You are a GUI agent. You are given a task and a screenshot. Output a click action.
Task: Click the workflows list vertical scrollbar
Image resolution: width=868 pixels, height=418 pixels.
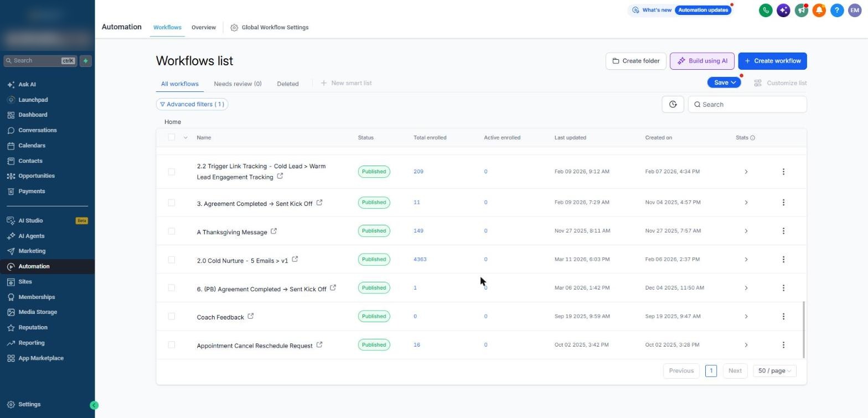(804, 330)
